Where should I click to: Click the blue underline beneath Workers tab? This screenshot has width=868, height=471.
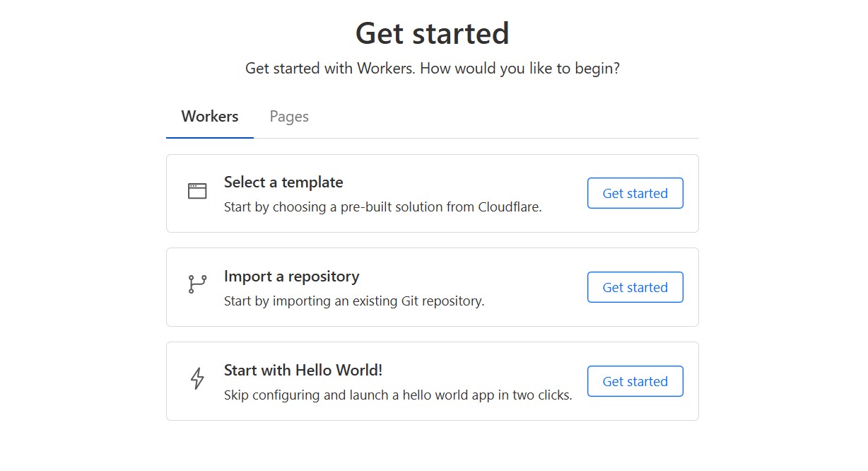[x=209, y=134]
